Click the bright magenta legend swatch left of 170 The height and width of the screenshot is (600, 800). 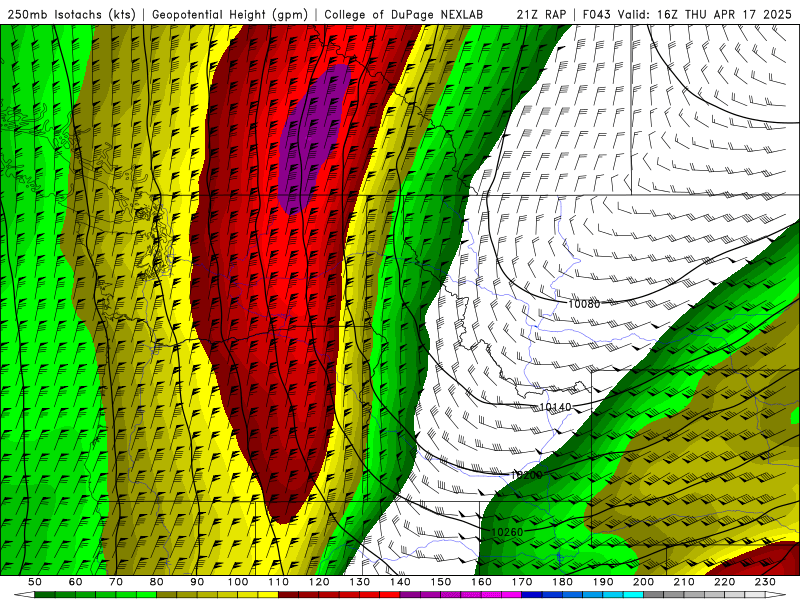click(x=511, y=594)
